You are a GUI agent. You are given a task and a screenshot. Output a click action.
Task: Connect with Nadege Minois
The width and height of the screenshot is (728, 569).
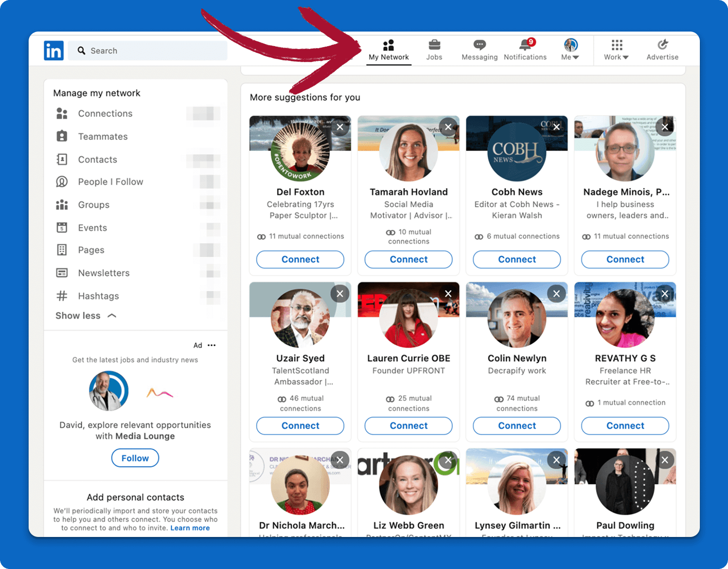(625, 259)
